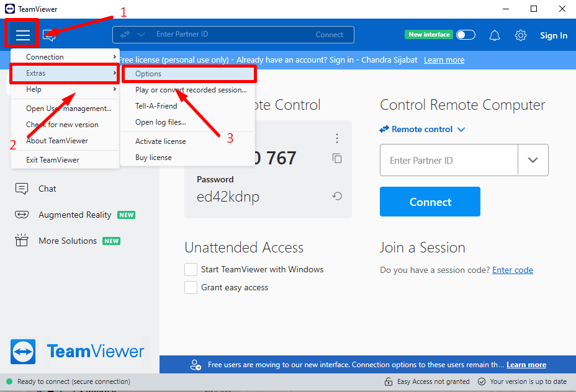Image resolution: width=576 pixels, height=392 pixels.
Task: Open the Partner ID history dropdown
Action: click(x=533, y=160)
